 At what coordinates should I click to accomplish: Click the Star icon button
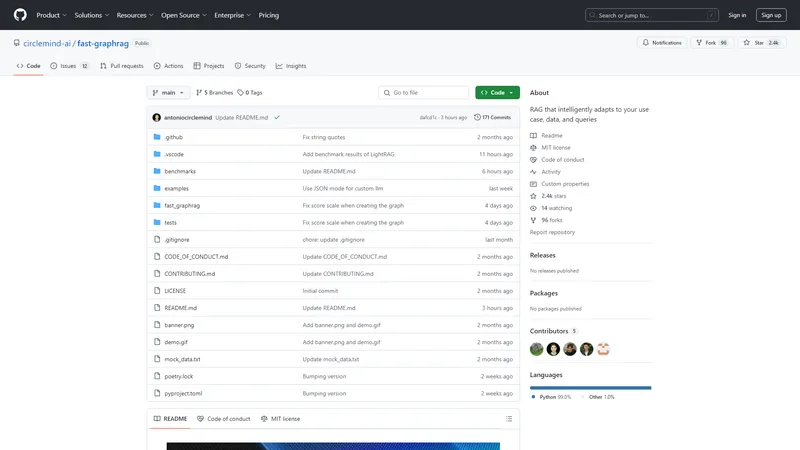click(x=746, y=43)
